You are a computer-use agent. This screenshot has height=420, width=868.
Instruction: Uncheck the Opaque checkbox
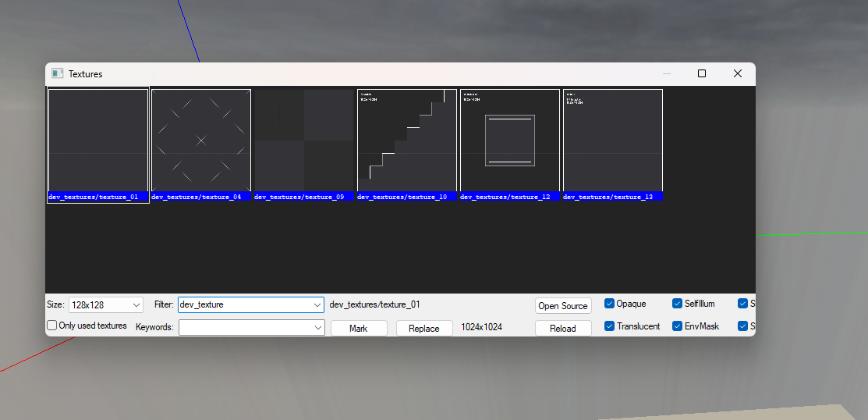[x=610, y=304]
